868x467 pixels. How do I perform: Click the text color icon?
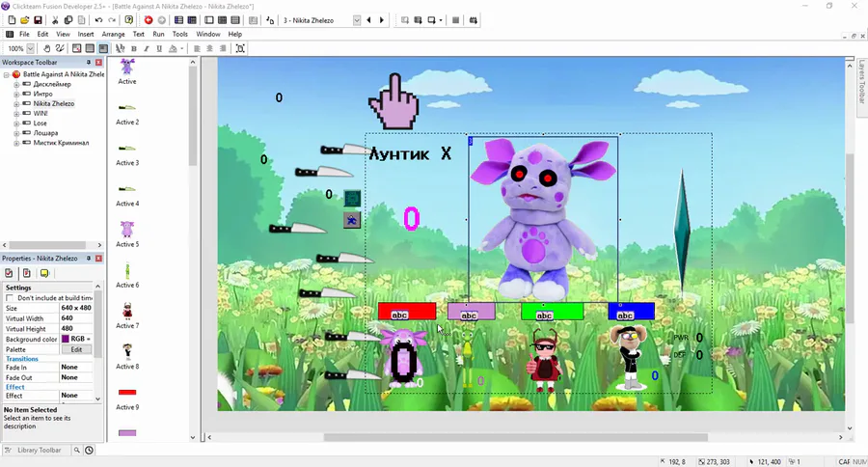(173, 48)
